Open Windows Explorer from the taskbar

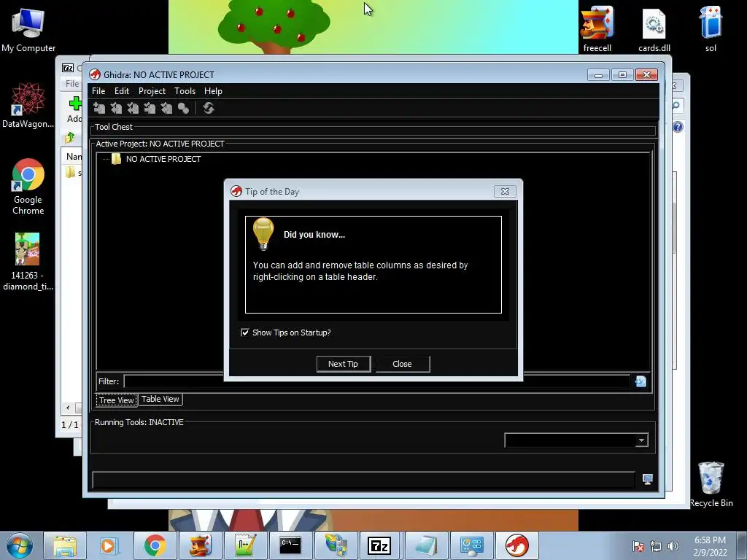(x=65, y=545)
